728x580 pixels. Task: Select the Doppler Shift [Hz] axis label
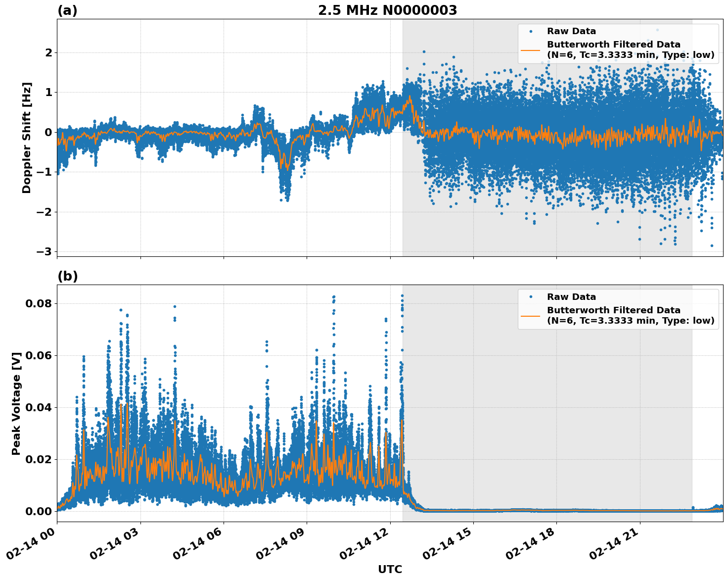[27, 138]
